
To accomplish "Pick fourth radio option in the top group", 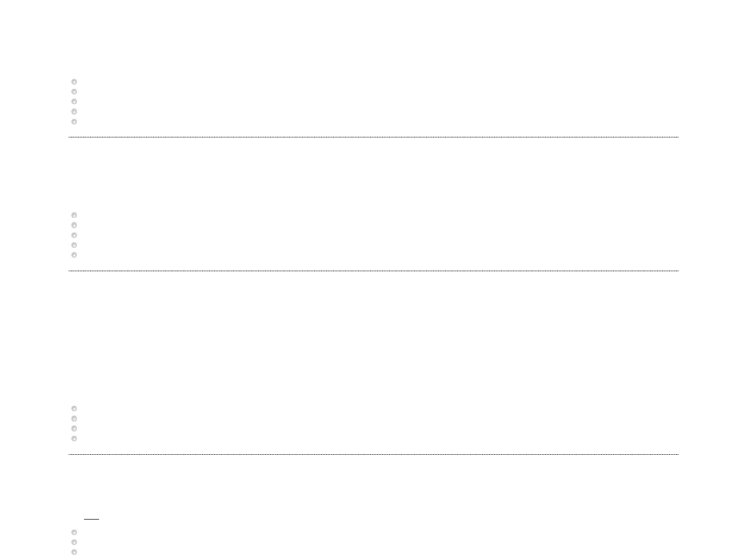I will [x=74, y=111].
